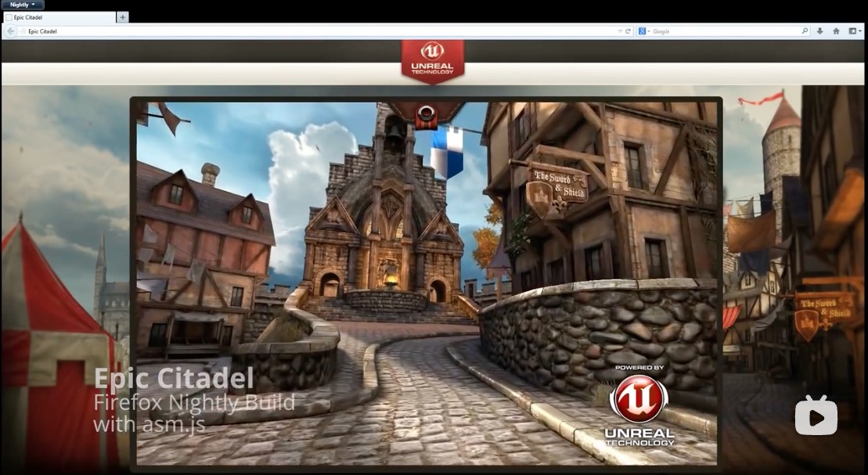Click the emblem atop the demo frame
The image size is (868, 475).
(426, 114)
